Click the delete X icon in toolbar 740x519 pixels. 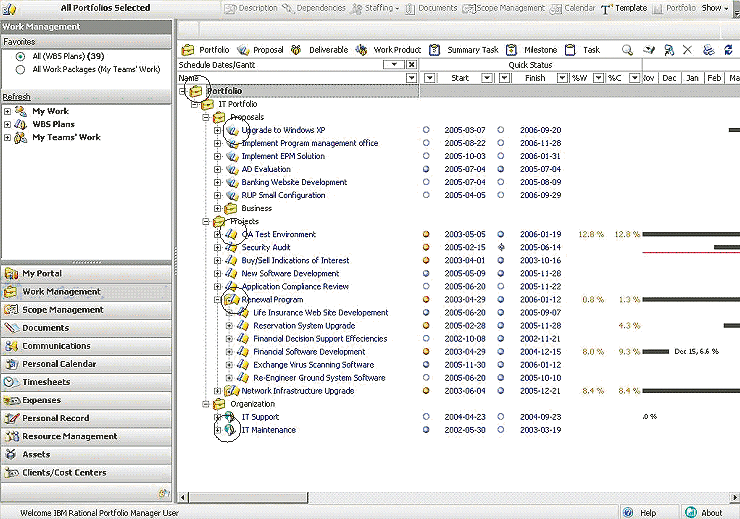(x=687, y=50)
